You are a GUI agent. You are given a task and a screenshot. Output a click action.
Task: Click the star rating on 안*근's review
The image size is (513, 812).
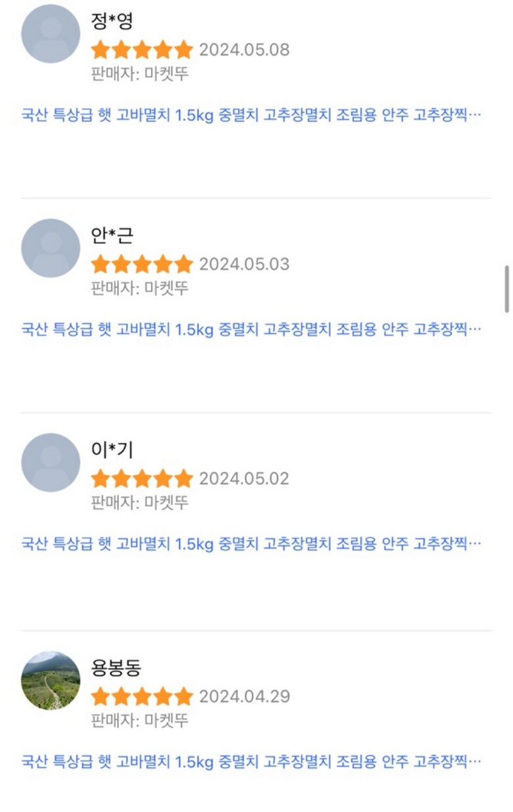click(142, 264)
